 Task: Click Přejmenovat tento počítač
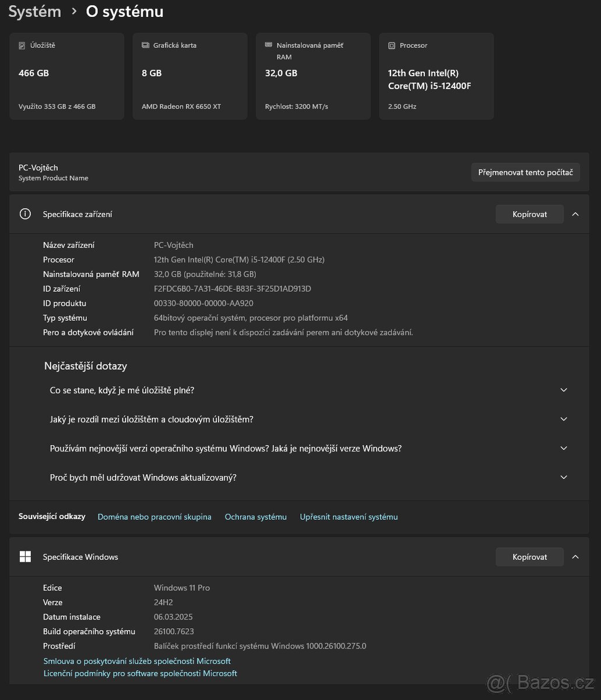coord(525,172)
